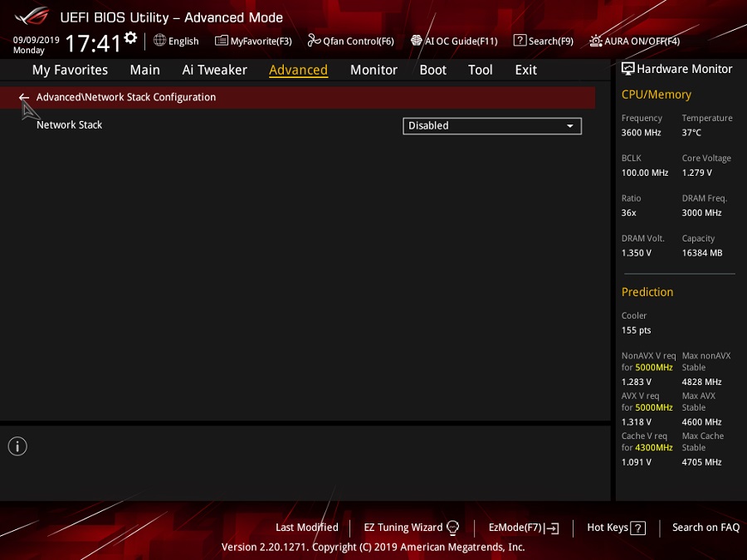Click the 4828 MHz max nonAVX value

pos(701,382)
